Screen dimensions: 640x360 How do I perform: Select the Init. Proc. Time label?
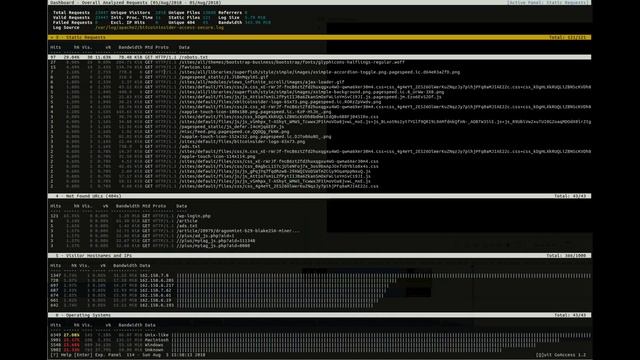[131, 18]
